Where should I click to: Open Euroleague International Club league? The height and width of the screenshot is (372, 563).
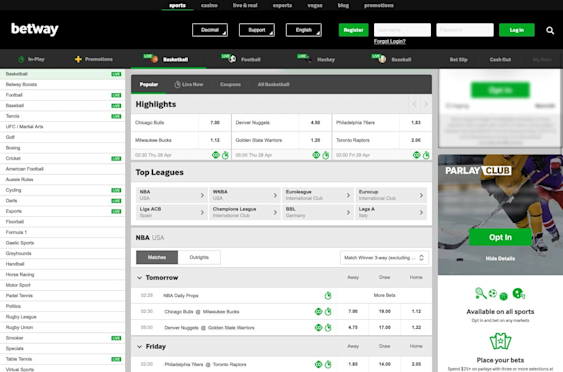[x=318, y=195]
